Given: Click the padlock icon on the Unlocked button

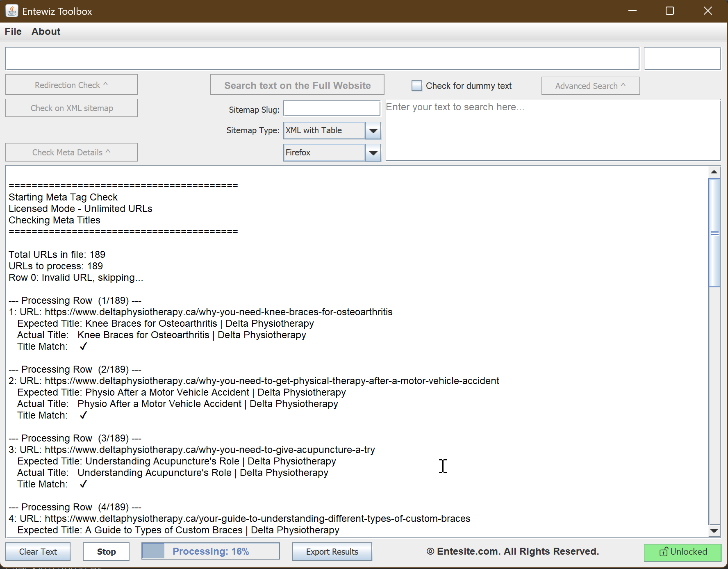Looking at the screenshot, I should coord(663,552).
